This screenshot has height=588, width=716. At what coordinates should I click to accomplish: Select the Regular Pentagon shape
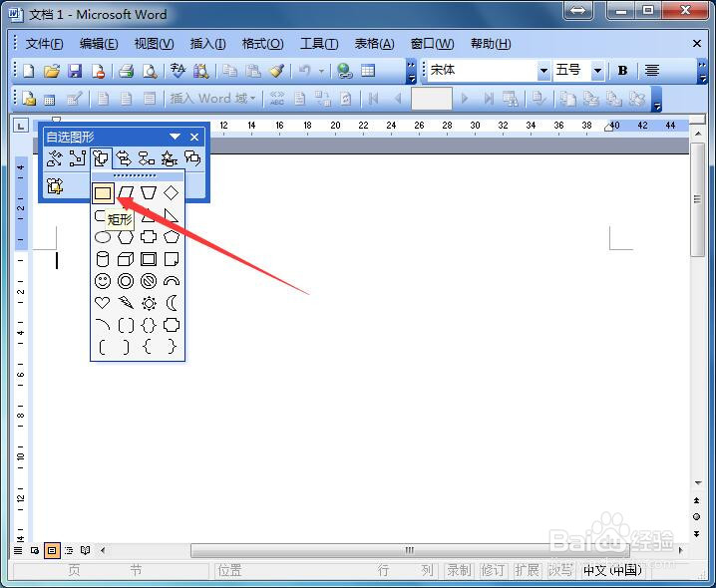[172, 237]
